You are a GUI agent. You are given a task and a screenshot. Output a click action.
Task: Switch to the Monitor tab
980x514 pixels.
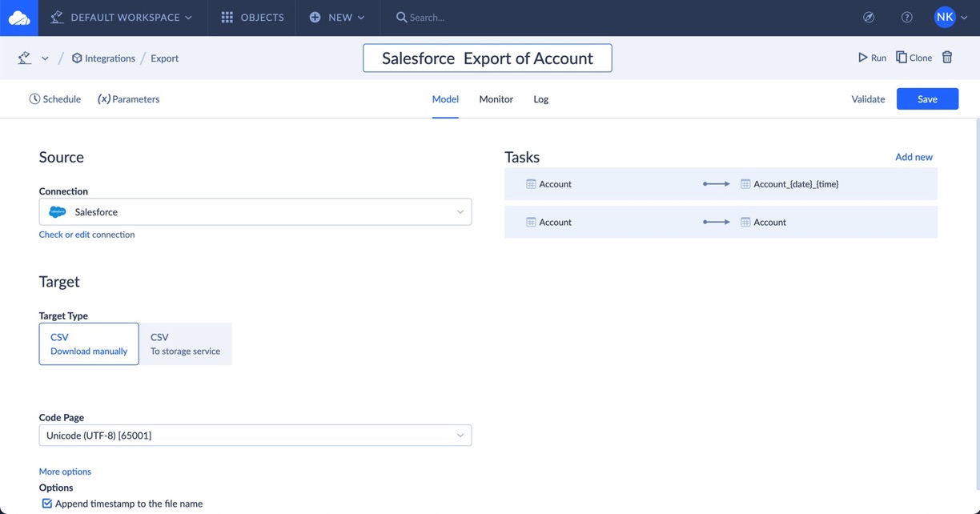(496, 99)
